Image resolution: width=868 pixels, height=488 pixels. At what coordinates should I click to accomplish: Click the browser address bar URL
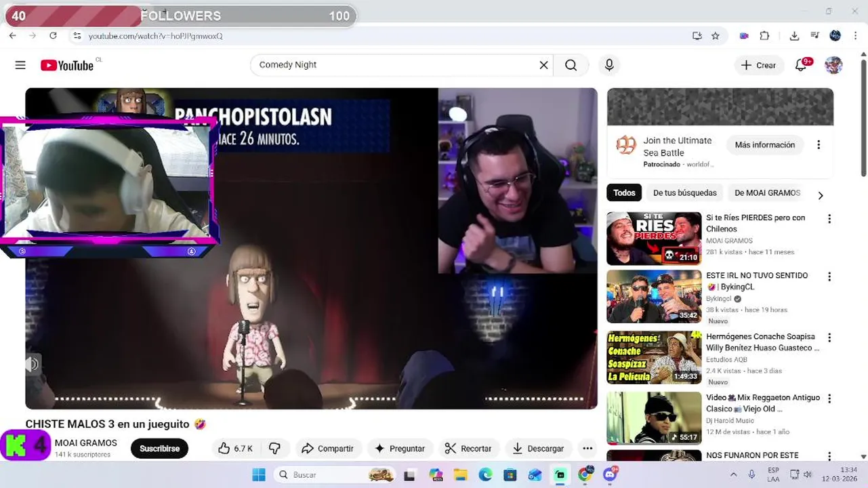click(155, 36)
